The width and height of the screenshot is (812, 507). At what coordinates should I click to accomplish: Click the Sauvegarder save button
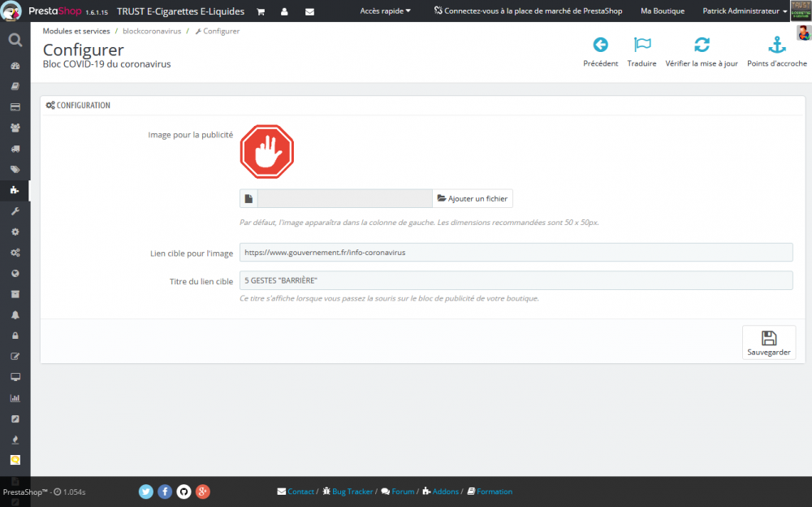point(769,343)
